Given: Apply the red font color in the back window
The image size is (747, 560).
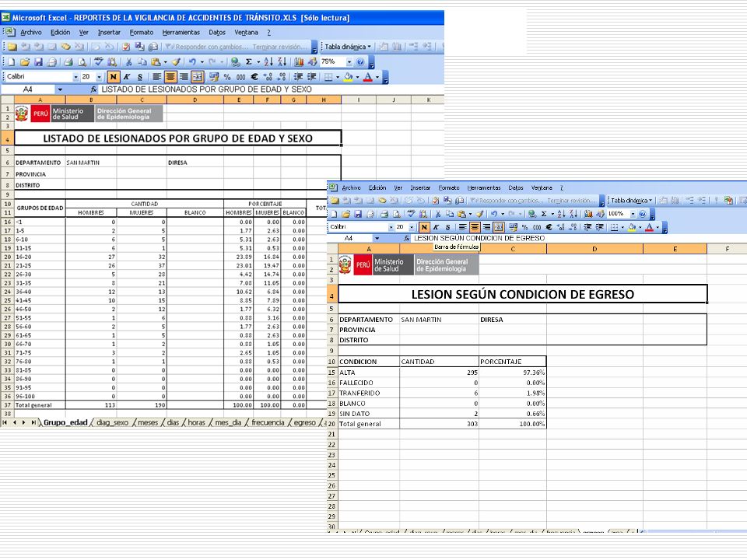Looking at the screenshot, I should pyautogui.click(x=367, y=77).
